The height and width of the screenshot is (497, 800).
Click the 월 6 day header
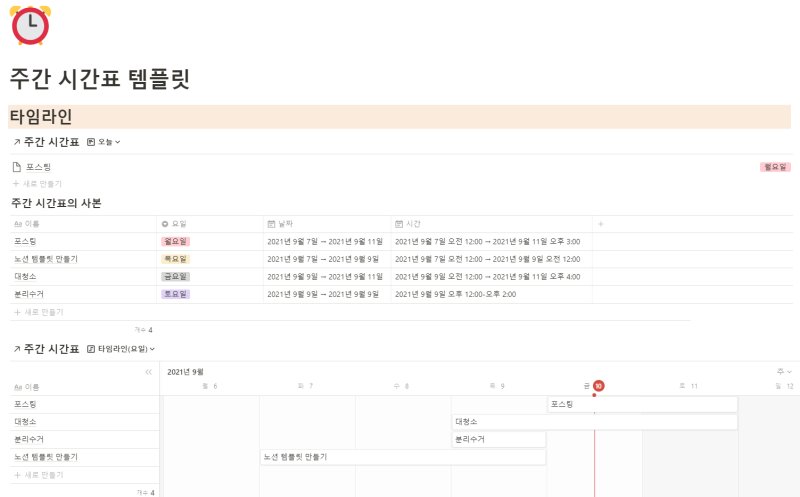click(210, 386)
